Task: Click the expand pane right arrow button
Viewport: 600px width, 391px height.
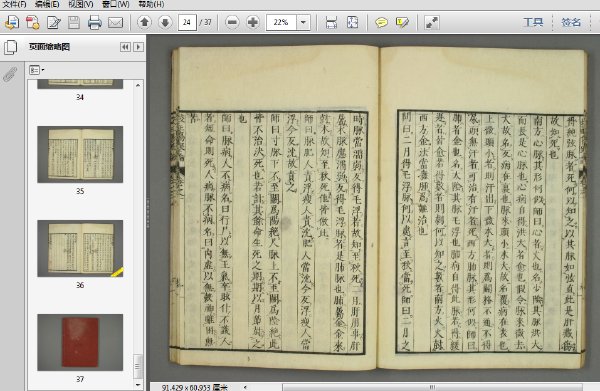Action: point(139,47)
